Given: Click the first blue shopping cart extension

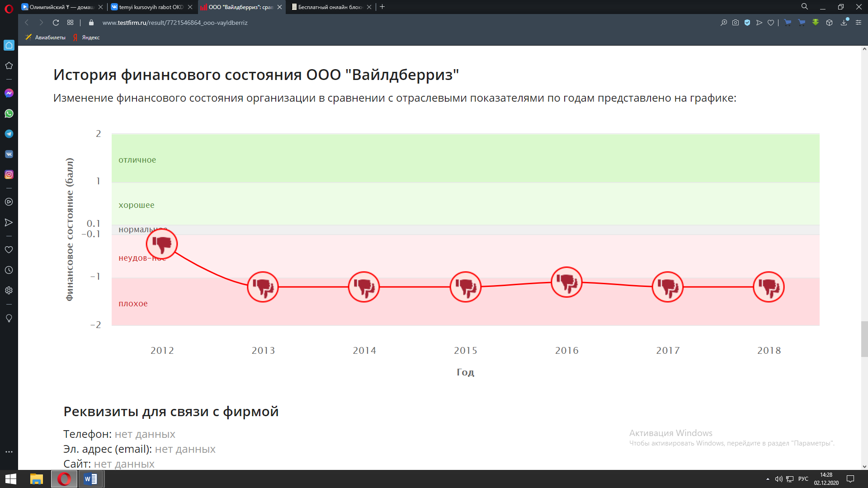Looking at the screenshot, I should (x=788, y=23).
